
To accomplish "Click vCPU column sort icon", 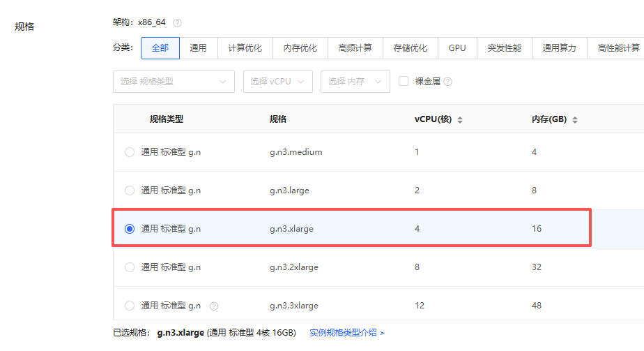I will (x=460, y=120).
